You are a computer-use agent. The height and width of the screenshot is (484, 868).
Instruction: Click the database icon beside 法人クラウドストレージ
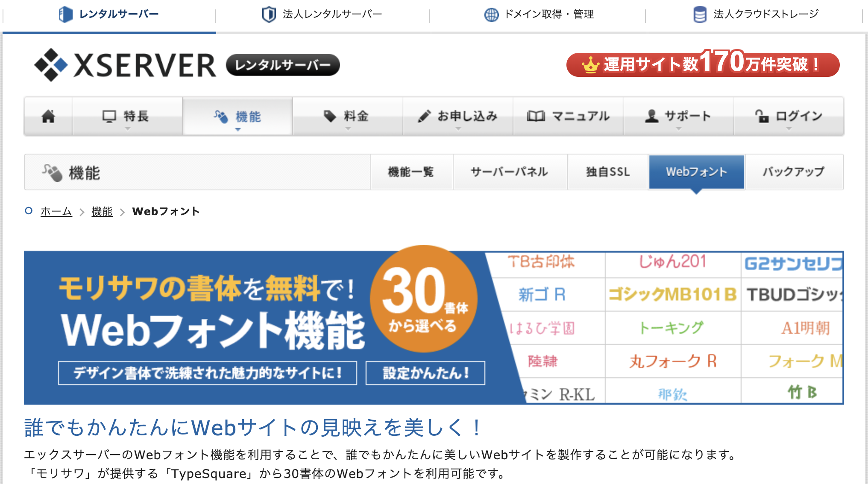[700, 14]
